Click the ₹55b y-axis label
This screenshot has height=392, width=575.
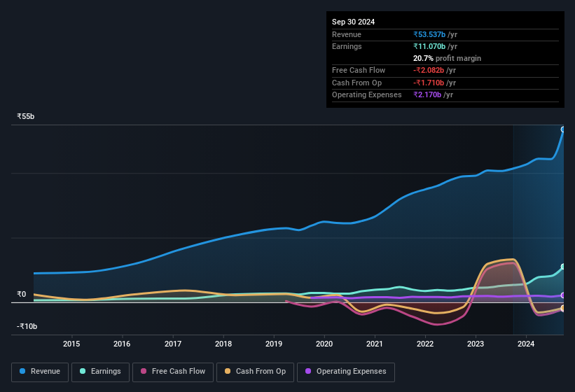(26, 116)
